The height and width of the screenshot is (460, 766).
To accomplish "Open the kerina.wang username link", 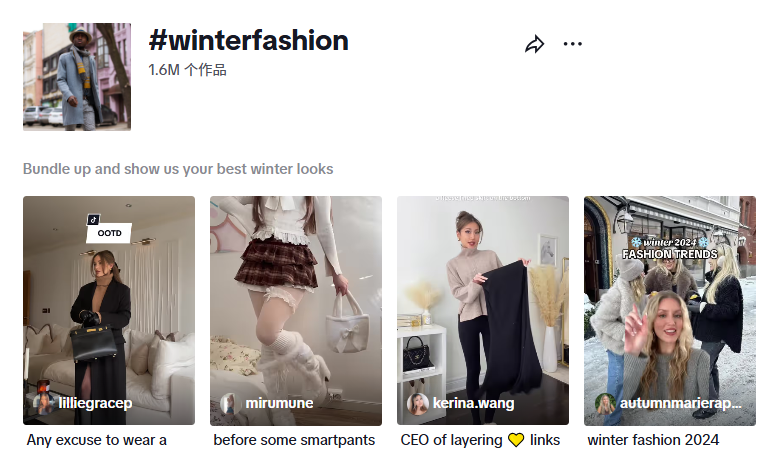I will coord(475,403).
